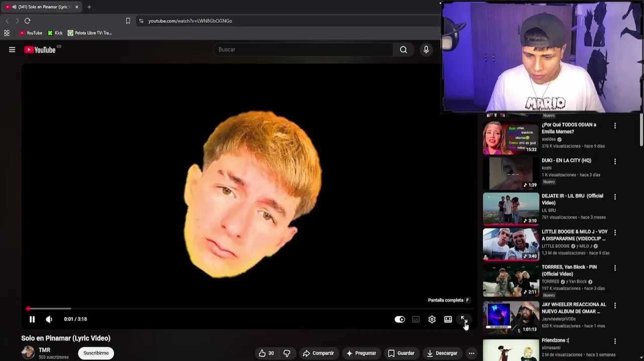Open the TMR channel avatar
Screen dimensions: 644x361
click(28, 353)
